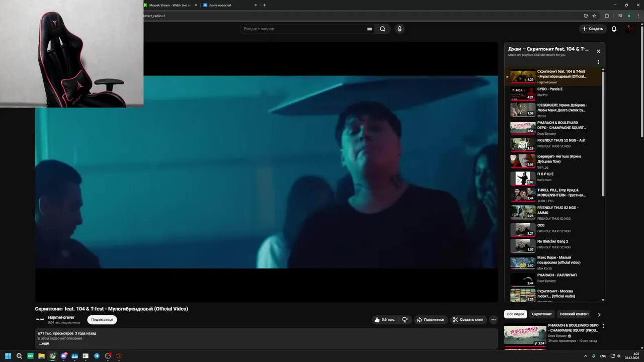The width and height of the screenshot is (644, 362).
Task: Expand the description with ...ещё
Action: (44, 343)
